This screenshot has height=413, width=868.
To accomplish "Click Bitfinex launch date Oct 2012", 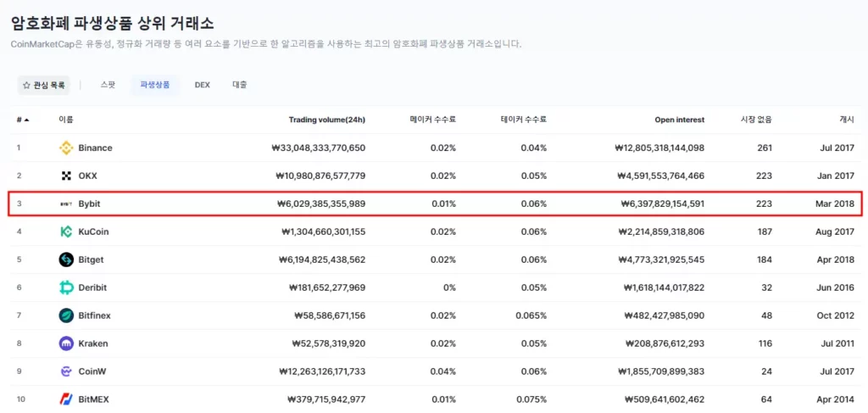I will [x=836, y=315].
